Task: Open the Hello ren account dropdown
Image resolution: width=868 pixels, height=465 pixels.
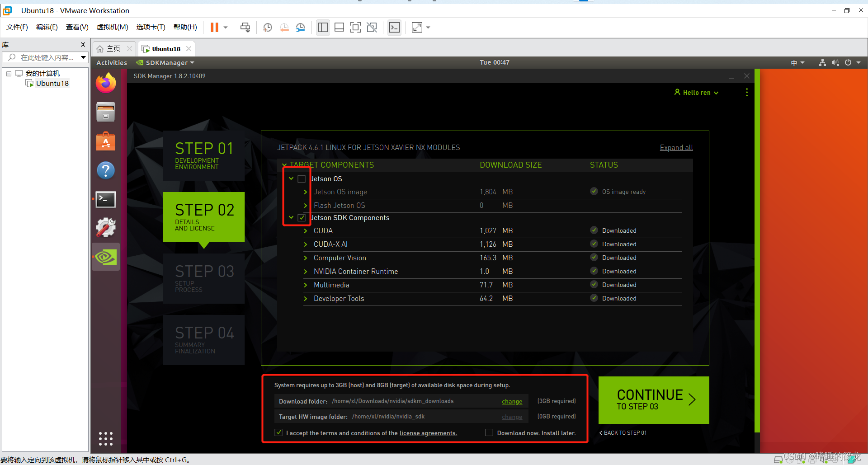Action: [696, 92]
